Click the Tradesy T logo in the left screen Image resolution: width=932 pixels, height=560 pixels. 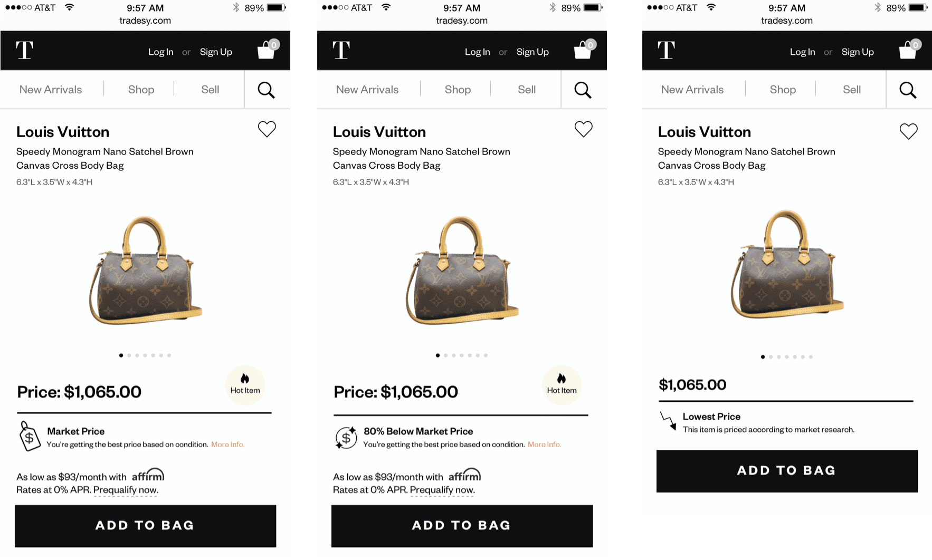pos(24,51)
